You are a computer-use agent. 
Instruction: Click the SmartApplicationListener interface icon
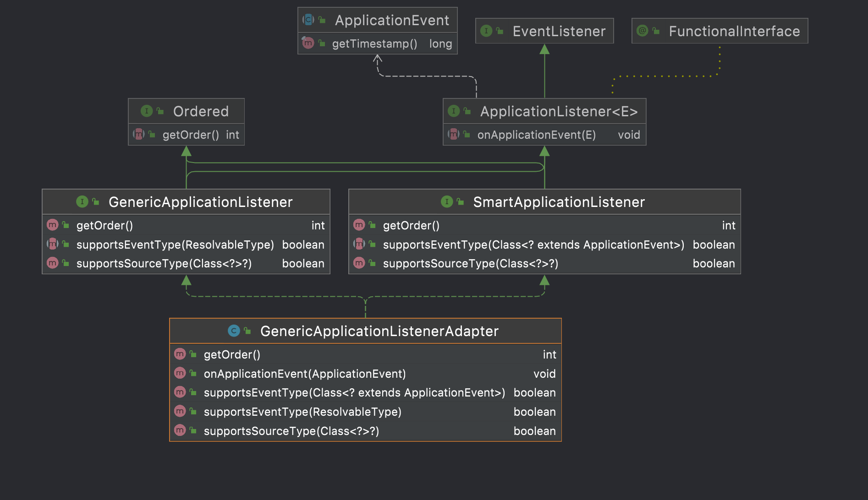click(x=447, y=201)
